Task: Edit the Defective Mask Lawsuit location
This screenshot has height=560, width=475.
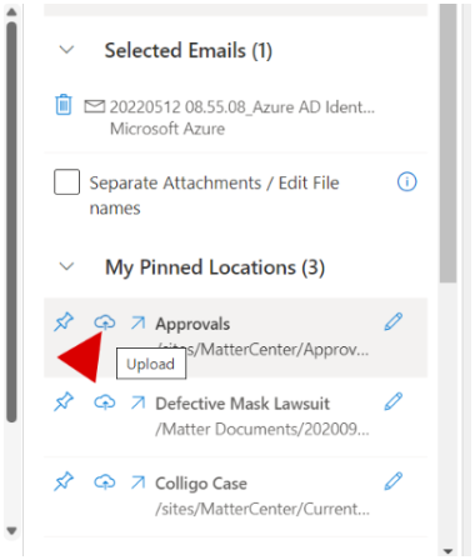Action: point(394,401)
